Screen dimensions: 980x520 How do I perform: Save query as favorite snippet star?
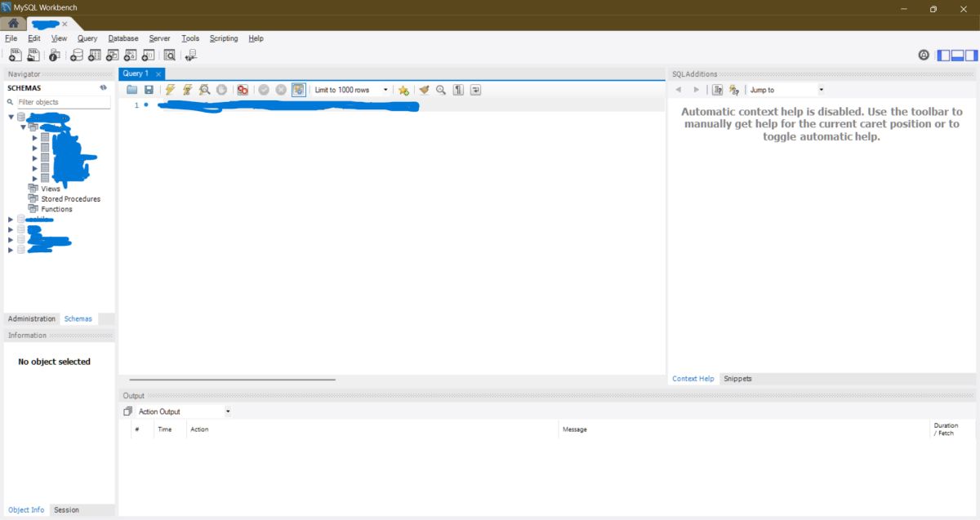pyautogui.click(x=403, y=90)
